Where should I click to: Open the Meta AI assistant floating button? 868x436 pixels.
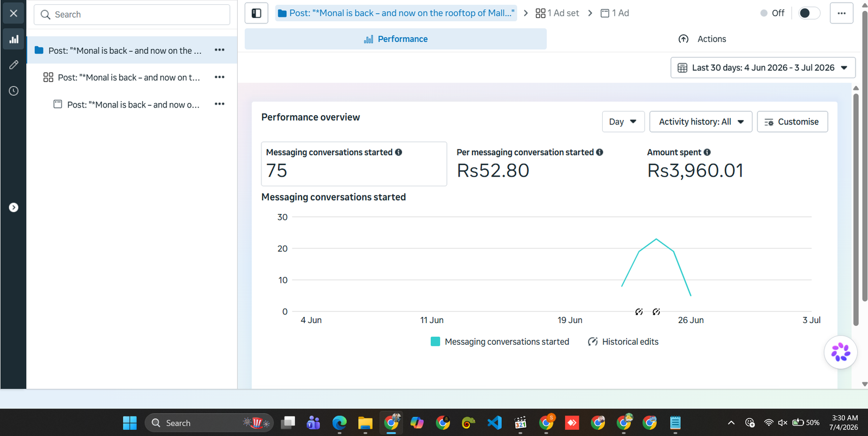coord(840,352)
